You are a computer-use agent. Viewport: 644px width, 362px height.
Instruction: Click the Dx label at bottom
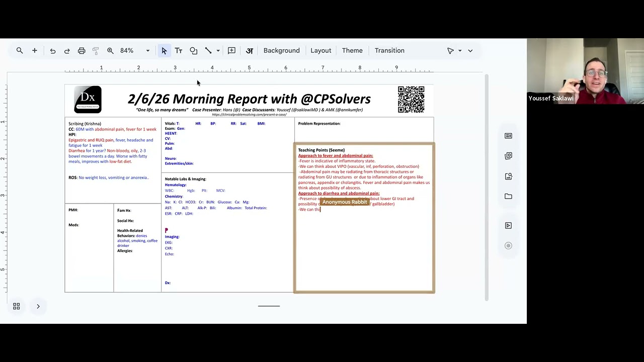click(168, 283)
